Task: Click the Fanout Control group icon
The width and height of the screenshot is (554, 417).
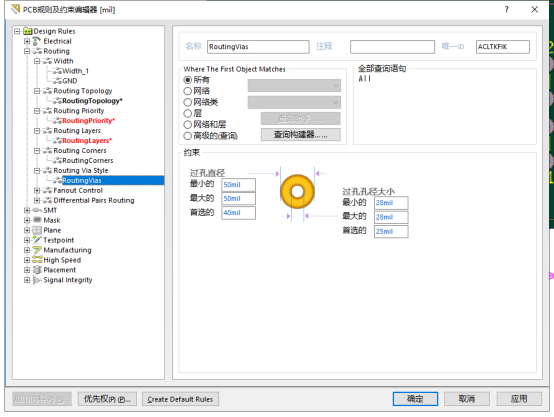Action: click(47, 190)
